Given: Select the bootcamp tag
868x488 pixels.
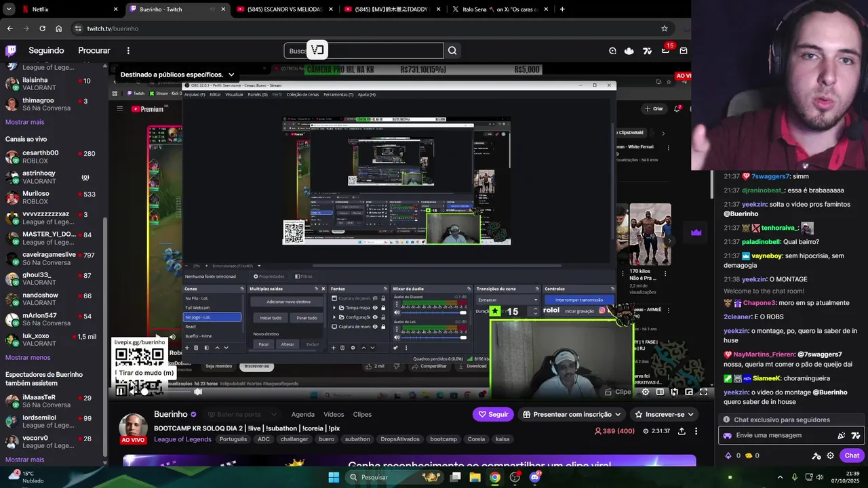Looking at the screenshot, I should 443,439.
